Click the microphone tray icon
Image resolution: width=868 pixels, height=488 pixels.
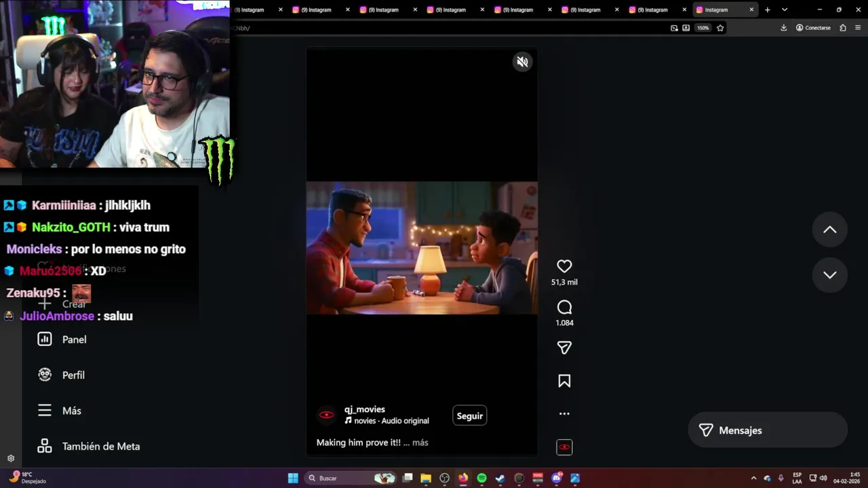point(781,478)
